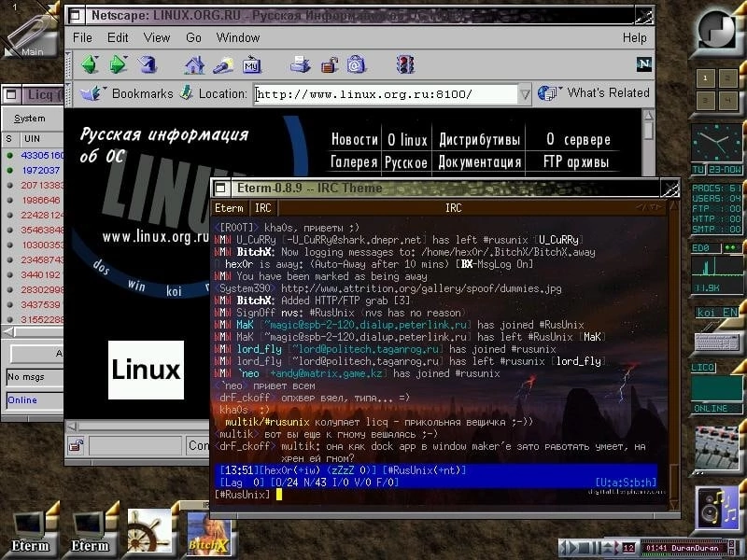Open My Netscape from the toolbar

pyautogui.click(x=251, y=64)
